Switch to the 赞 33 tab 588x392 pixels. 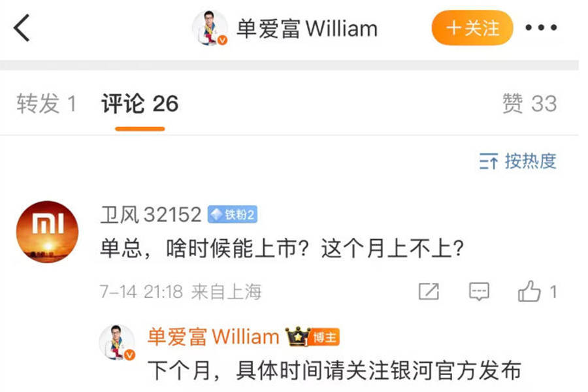[529, 103]
